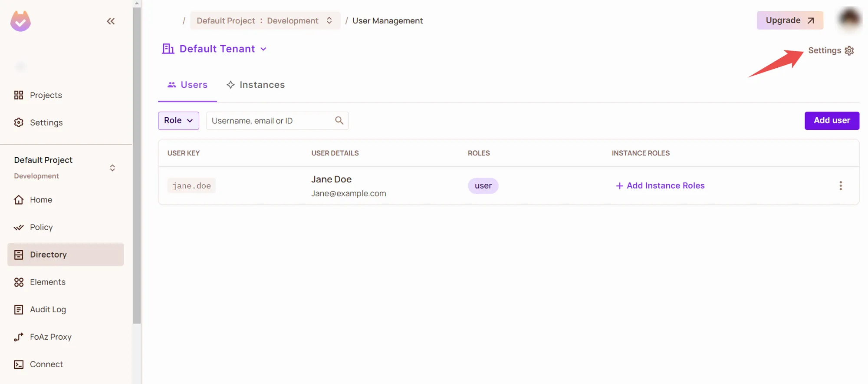868x384 pixels.
Task: Select the Users tab
Action: click(187, 85)
